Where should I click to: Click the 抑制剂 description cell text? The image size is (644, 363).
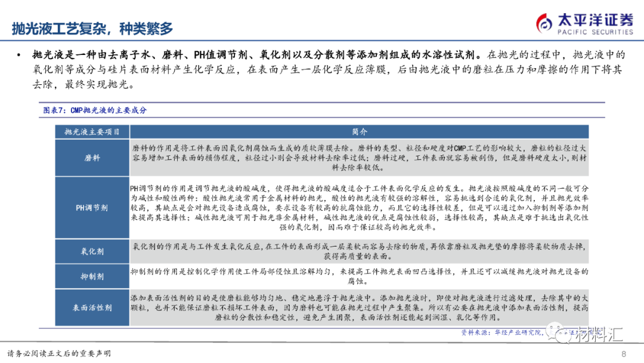pyautogui.click(x=360, y=276)
